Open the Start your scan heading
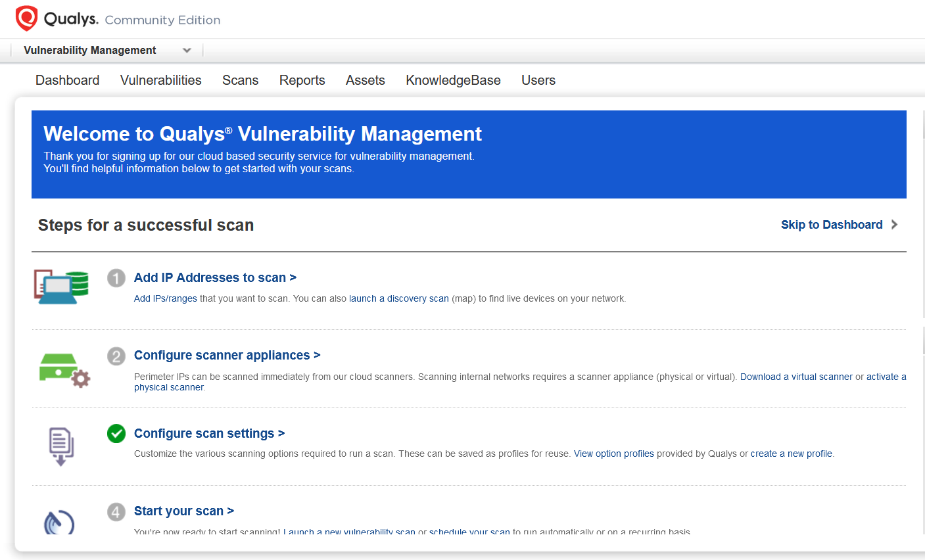 tap(184, 511)
